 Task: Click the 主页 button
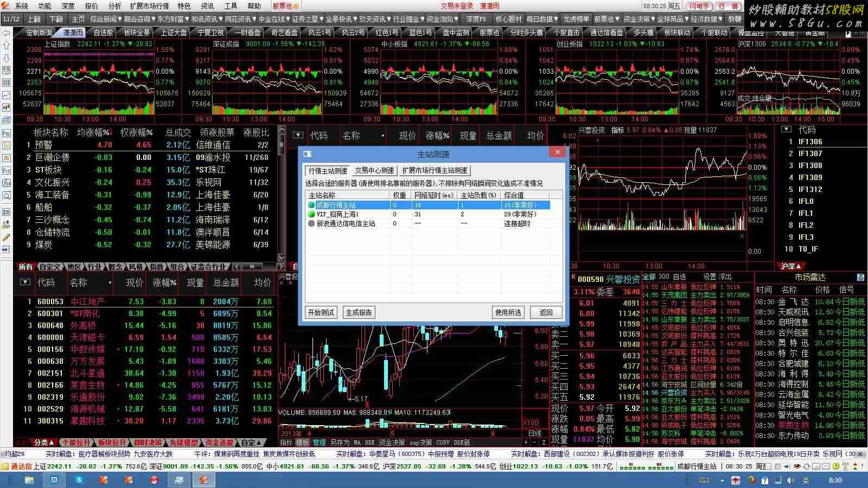79,19
